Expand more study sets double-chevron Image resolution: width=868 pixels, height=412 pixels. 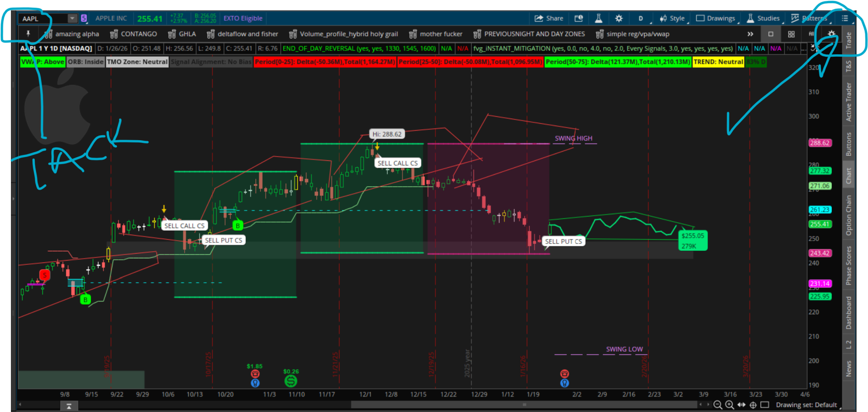point(750,34)
